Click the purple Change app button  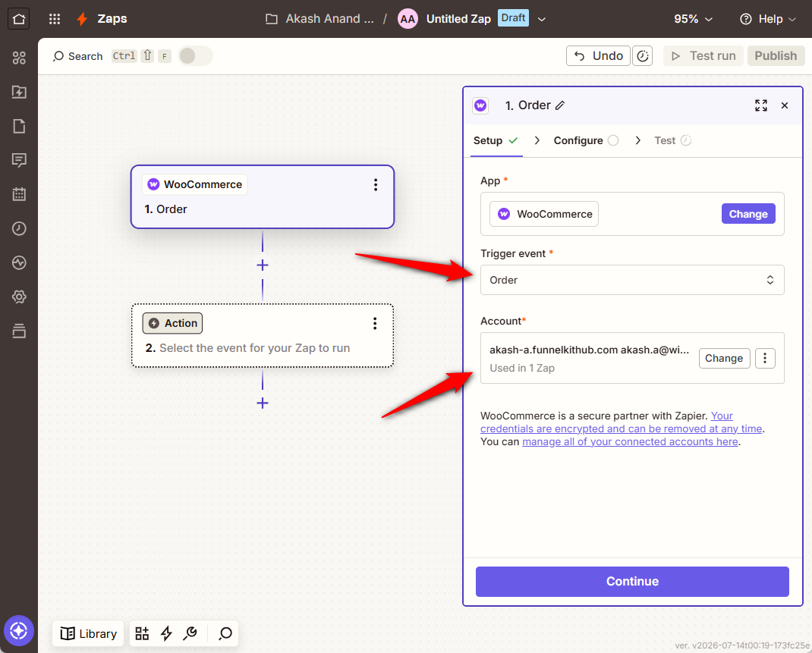(747, 214)
